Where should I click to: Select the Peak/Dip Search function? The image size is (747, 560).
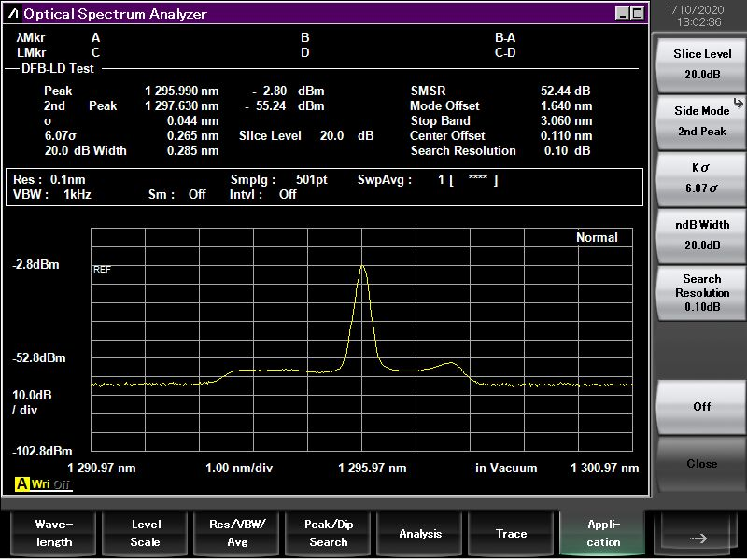click(329, 534)
